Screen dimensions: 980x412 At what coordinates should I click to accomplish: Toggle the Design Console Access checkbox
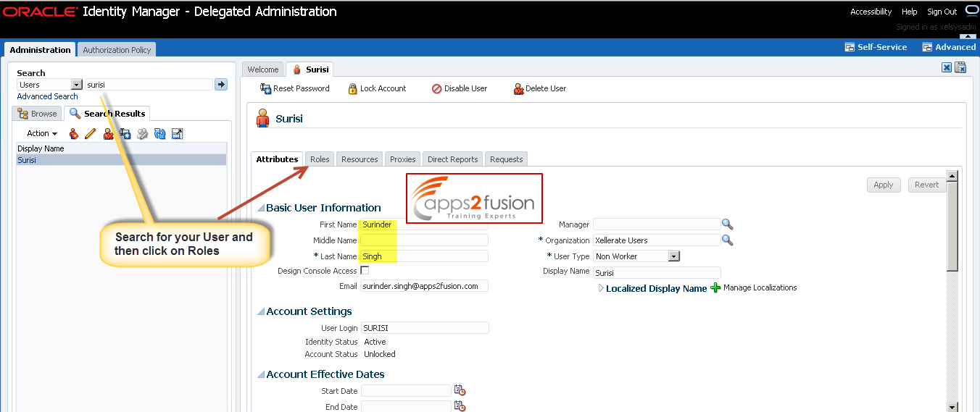(365, 270)
